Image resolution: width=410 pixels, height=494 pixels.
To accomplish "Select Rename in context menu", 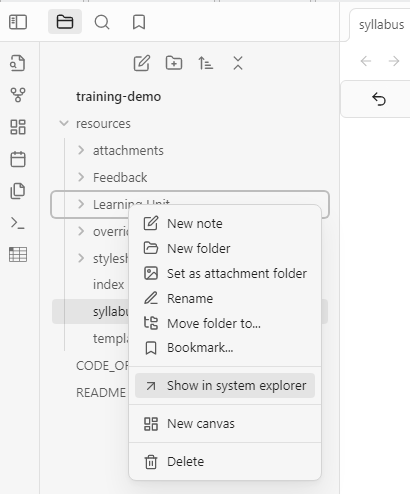I will [x=225, y=298].
